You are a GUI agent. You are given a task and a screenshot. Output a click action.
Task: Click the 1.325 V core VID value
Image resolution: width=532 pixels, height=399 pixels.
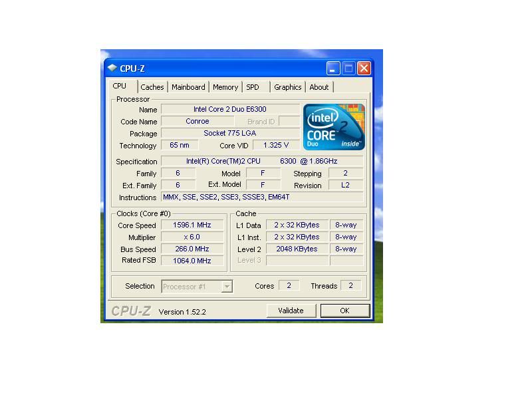pos(276,145)
